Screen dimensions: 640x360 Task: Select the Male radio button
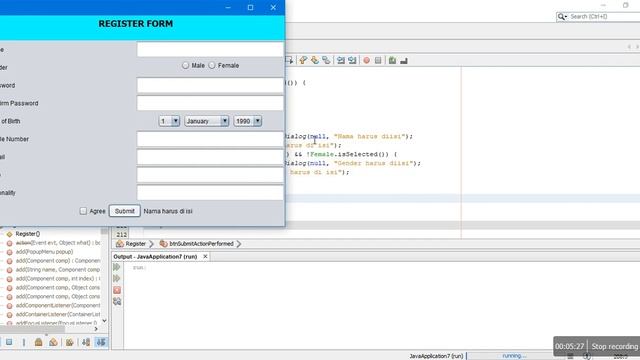coord(185,65)
